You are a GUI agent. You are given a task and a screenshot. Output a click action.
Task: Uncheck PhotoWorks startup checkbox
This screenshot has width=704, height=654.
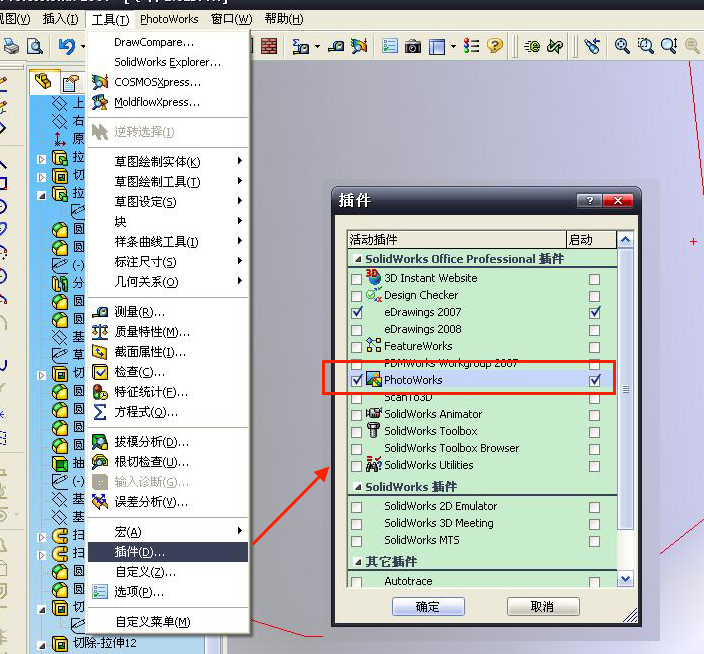(594, 381)
